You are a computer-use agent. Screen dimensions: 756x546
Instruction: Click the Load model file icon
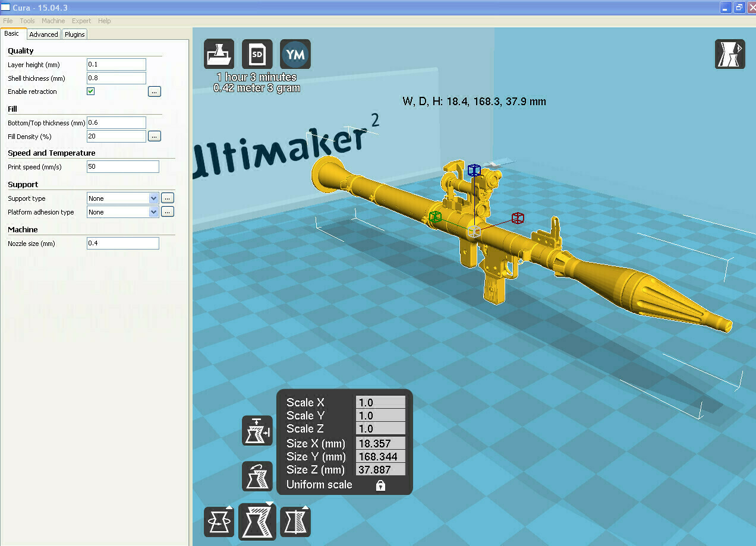click(x=219, y=55)
